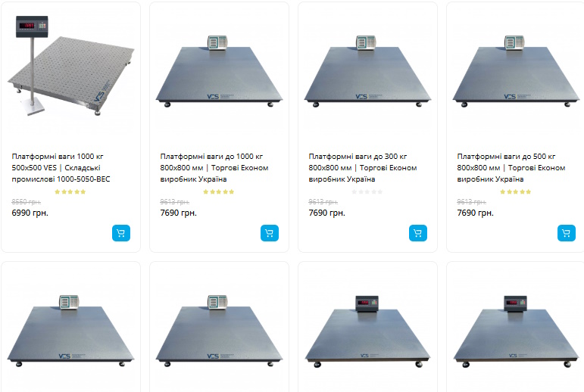Open the third bottom-row scale with red display

coord(367,331)
